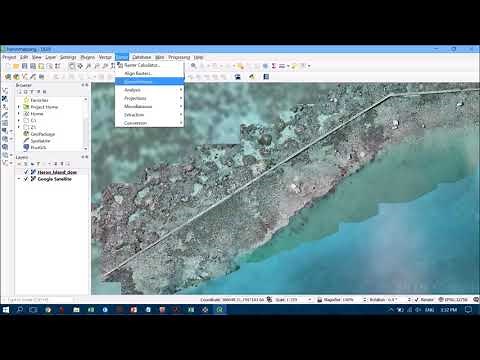Open the statistical summary sigma icon
This screenshot has width=480, height=360.
[x=274, y=66]
